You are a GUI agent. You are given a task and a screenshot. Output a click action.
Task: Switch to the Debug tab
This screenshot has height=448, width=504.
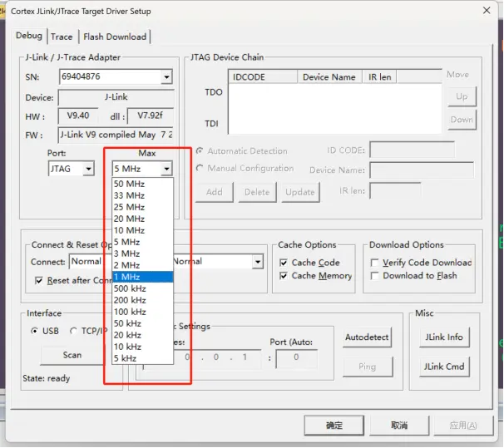coord(29,36)
